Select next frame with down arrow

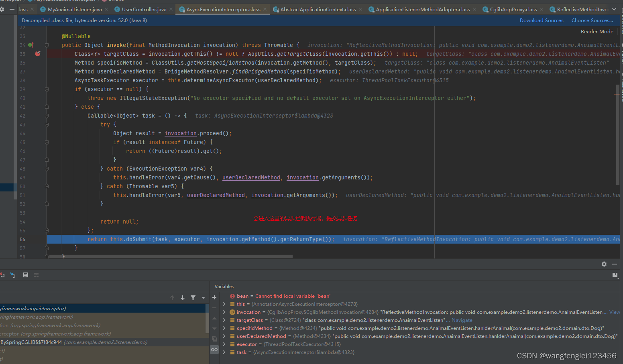click(183, 298)
